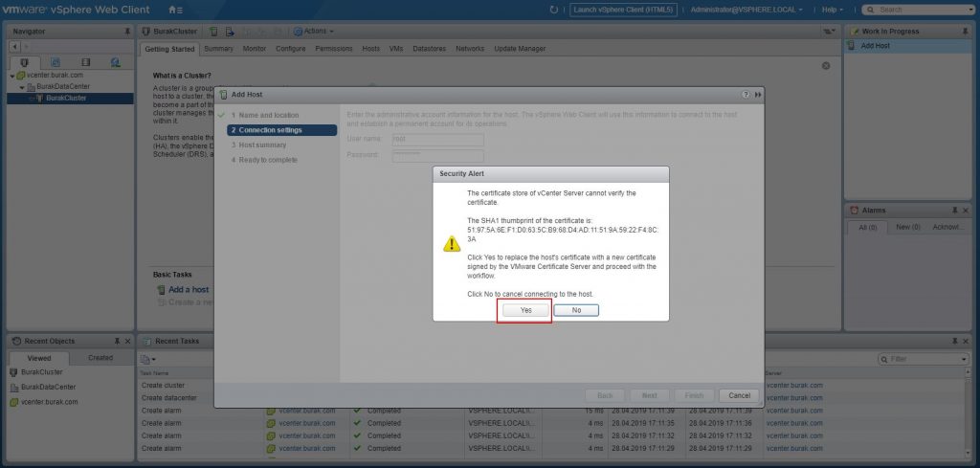
Task: Click the Recent Tasks Filter field
Action: 924,359
